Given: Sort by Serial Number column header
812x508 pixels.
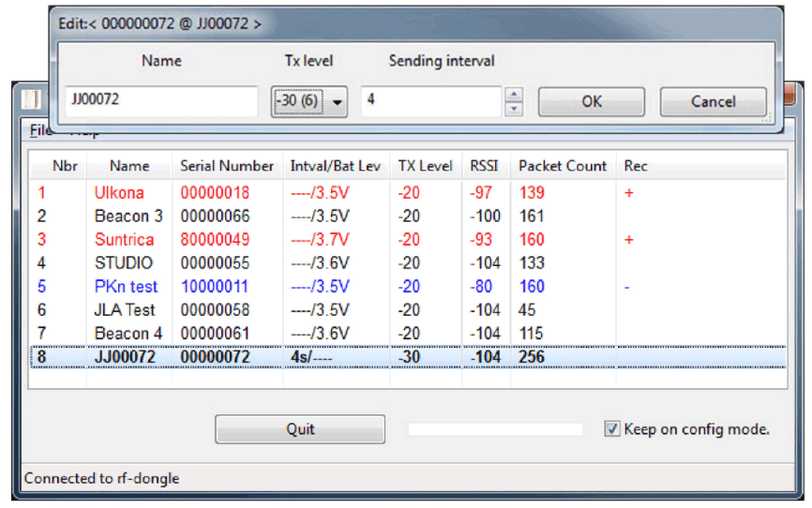Looking at the screenshot, I should point(227,166).
